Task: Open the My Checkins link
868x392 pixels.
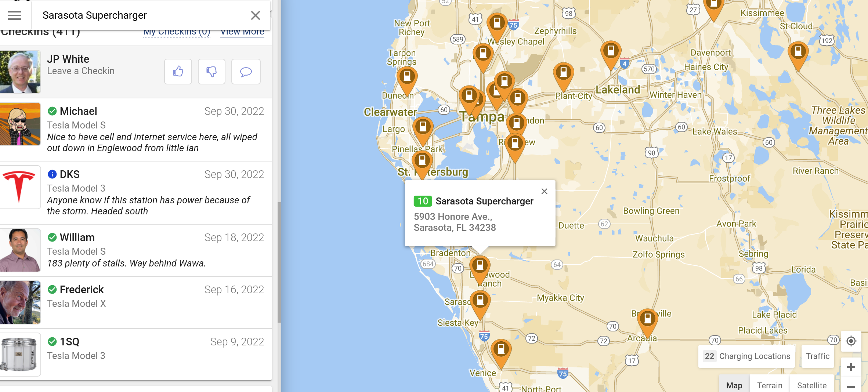Action: click(177, 32)
